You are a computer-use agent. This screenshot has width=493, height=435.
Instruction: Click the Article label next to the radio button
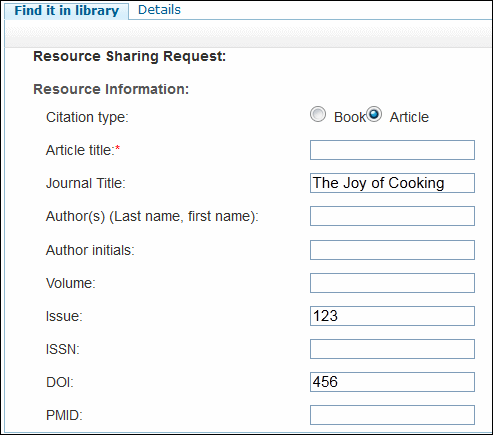pyautogui.click(x=409, y=117)
